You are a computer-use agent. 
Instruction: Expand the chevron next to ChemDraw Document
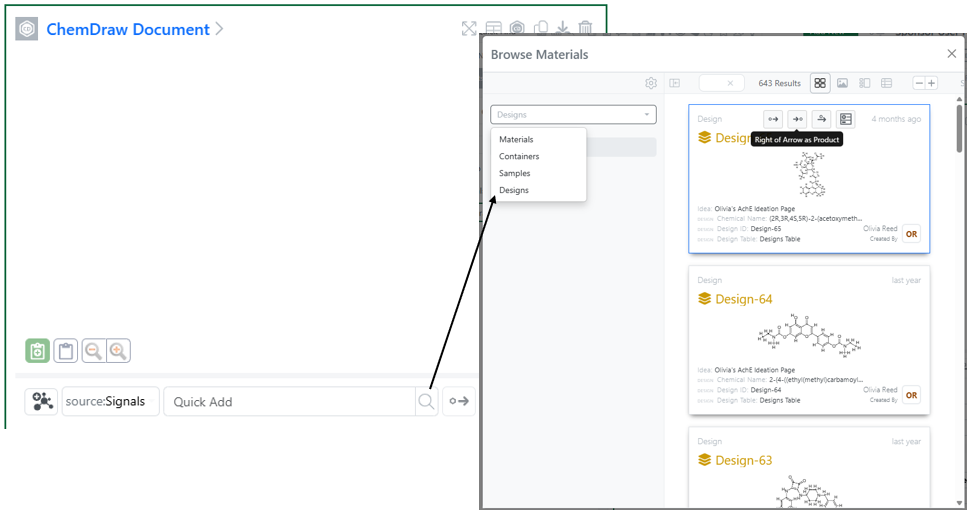(x=219, y=28)
